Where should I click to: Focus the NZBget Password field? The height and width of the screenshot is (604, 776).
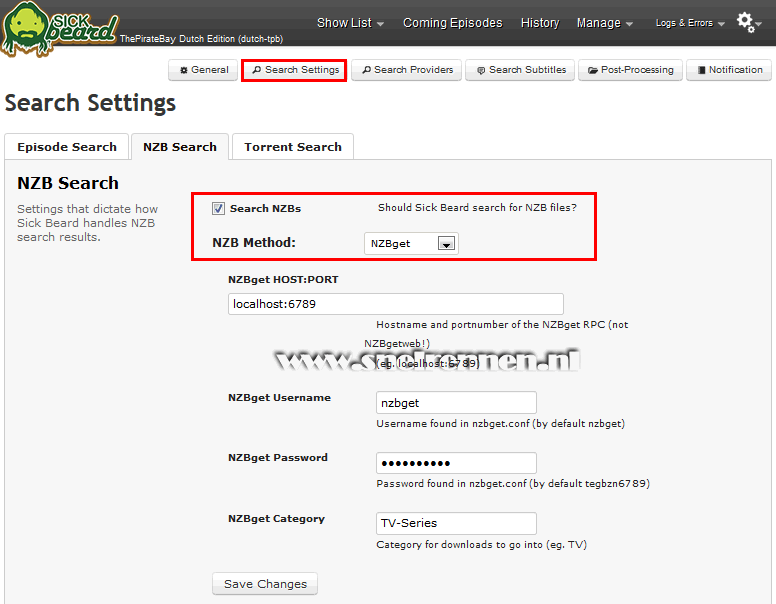[x=456, y=463]
